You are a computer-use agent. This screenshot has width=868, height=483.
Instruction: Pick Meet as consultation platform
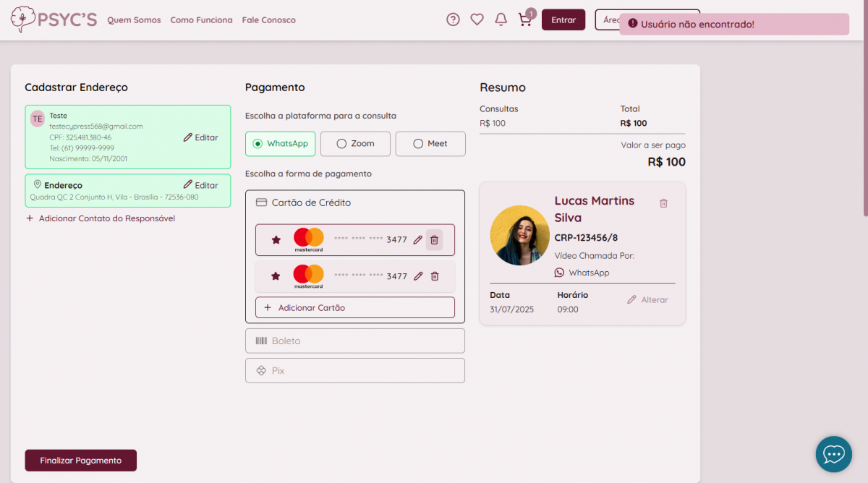click(x=430, y=144)
